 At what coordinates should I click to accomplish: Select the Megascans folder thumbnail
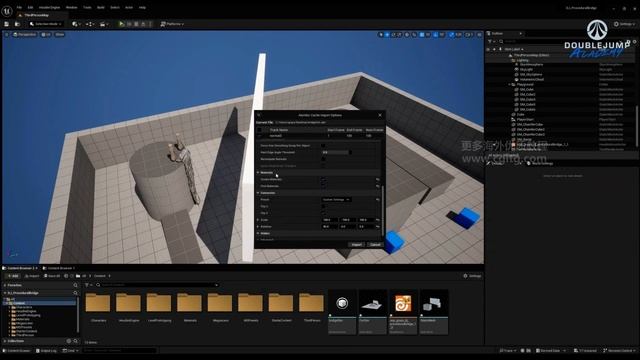point(220,303)
